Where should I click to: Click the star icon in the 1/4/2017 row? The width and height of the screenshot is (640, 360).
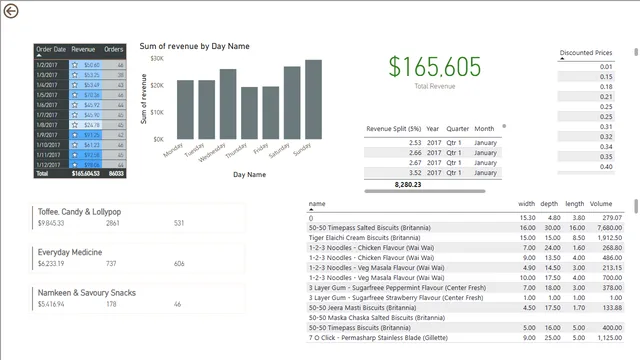[75, 85]
